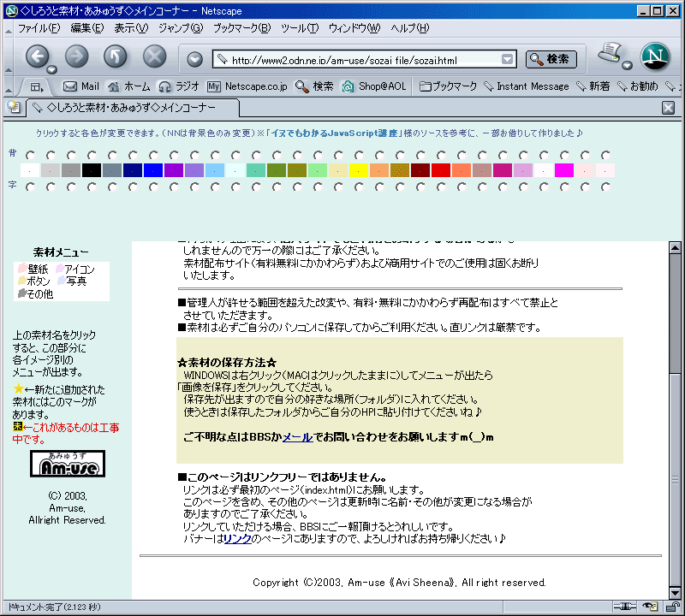
Task: Open the アイコン materials category
Action: tap(75, 269)
